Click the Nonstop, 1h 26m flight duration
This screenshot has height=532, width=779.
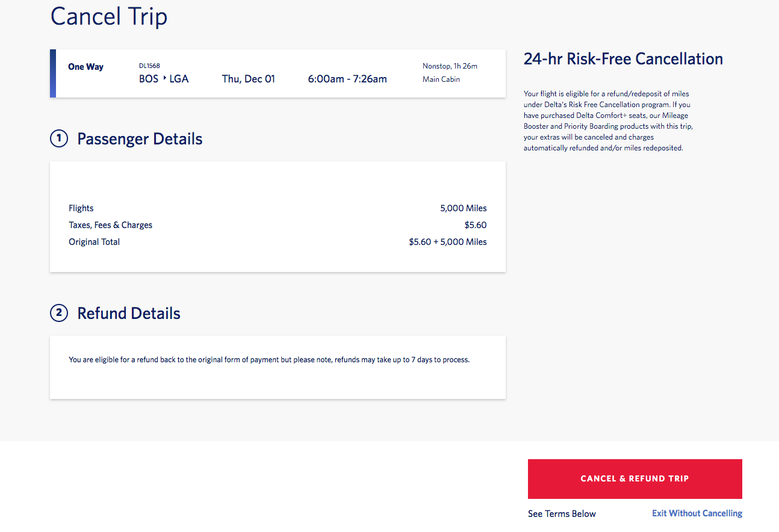pyautogui.click(x=449, y=66)
